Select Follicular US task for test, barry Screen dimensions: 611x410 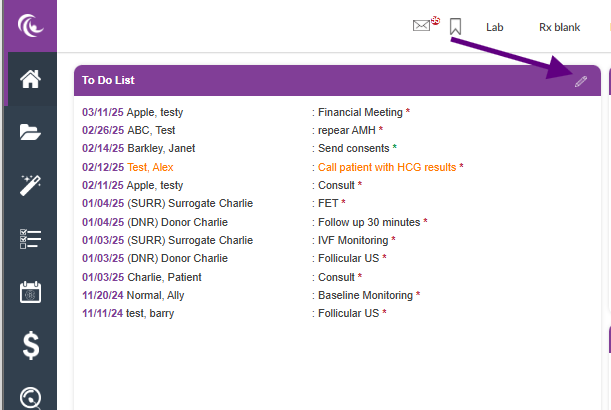pyautogui.click(x=348, y=313)
